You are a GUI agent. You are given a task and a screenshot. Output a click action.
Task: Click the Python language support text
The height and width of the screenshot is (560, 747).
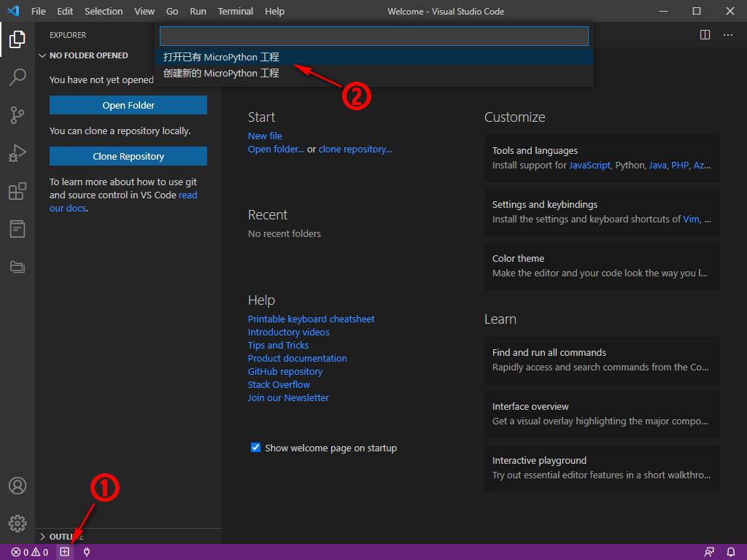[630, 166]
